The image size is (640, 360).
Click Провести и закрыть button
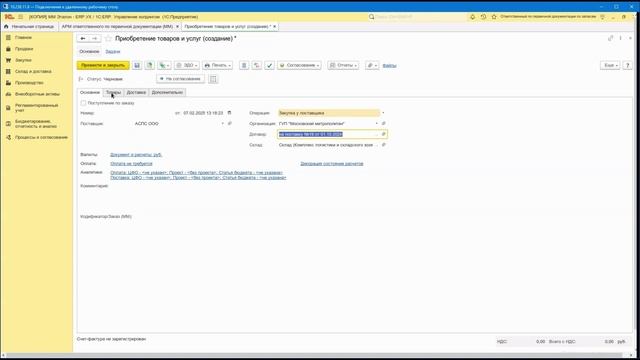tap(103, 65)
